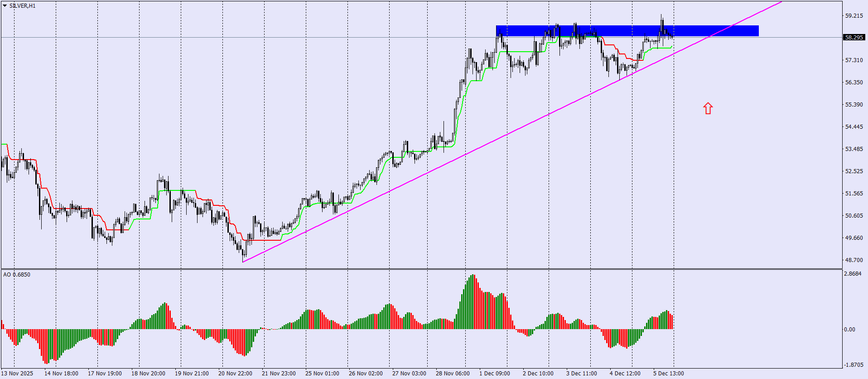Image resolution: width=868 pixels, height=379 pixels.
Task: Click the 4 Dec 12:00 time label
Action: click(625, 374)
